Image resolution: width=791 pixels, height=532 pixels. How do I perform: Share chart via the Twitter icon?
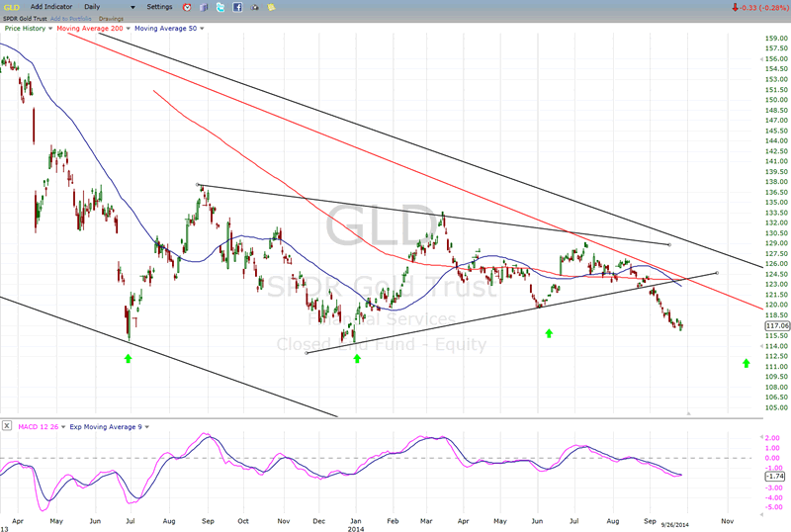point(220,7)
